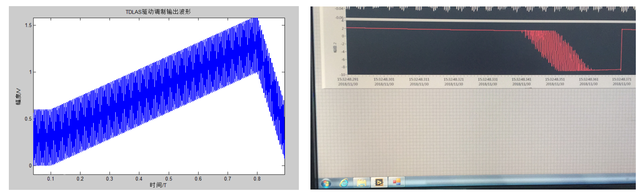Screen dimensions: 644x196
Task: Select the 幅度/V y-axis label
Action: 18,97
